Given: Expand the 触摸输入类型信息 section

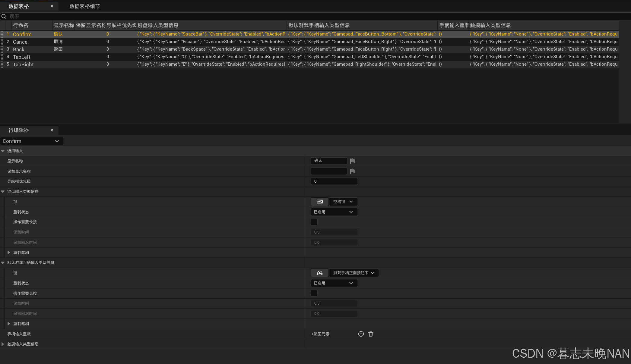Looking at the screenshot, I should pyautogui.click(x=3, y=344).
